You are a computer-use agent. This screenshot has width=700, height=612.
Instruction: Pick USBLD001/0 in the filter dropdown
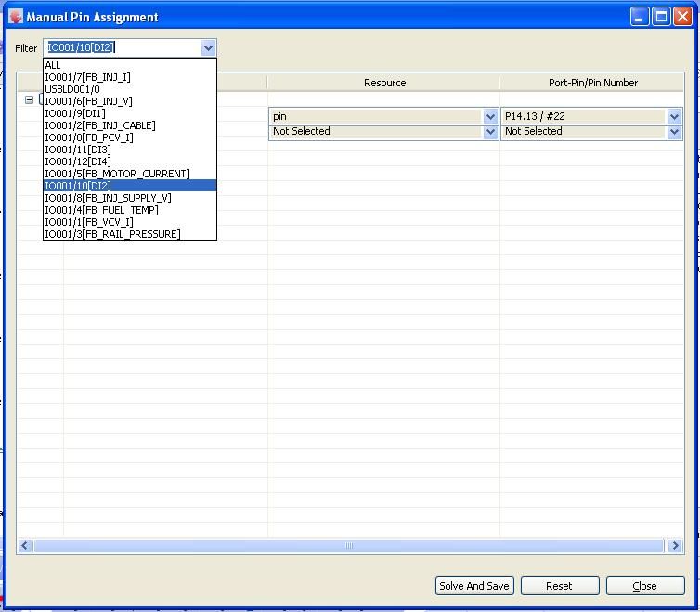(x=130, y=89)
